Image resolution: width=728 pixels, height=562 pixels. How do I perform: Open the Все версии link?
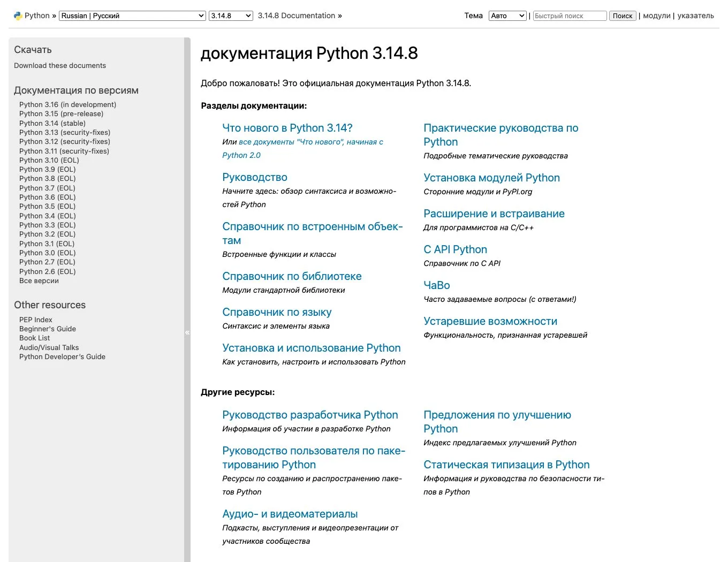(39, 280)
